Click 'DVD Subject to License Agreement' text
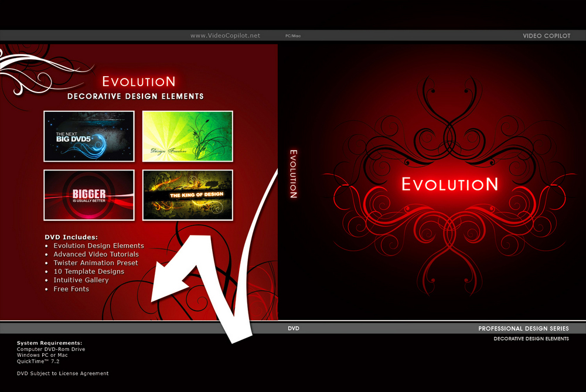The image size is (586, 392). tap(63, 373)
